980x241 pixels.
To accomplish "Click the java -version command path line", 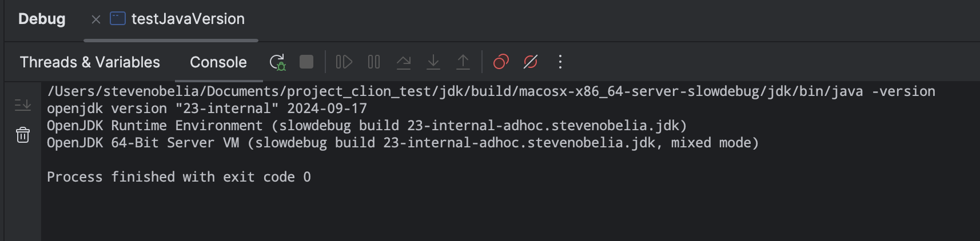I will 491,91.
